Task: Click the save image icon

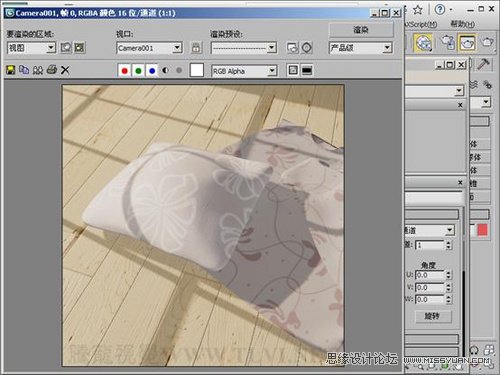Action: pos(11,70)
